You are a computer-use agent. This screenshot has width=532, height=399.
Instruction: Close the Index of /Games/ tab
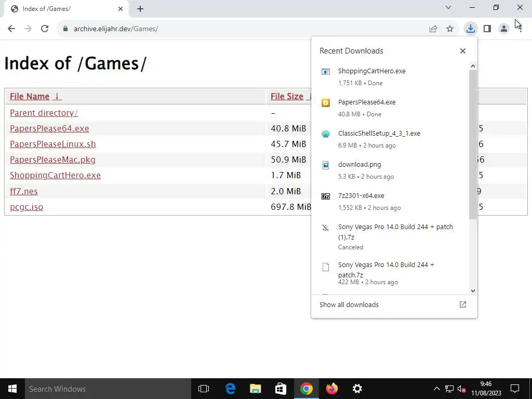pos(121,9)
